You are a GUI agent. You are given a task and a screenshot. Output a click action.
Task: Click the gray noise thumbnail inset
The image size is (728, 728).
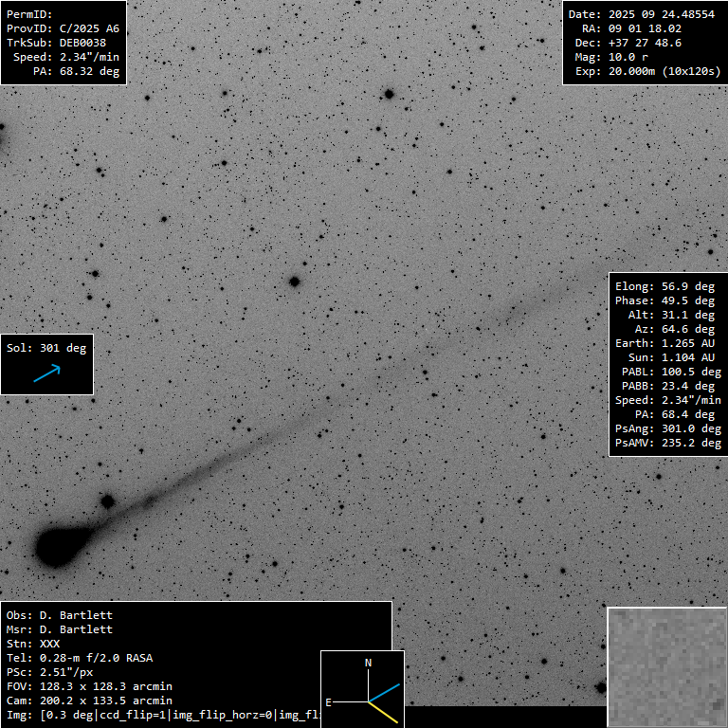666,667
